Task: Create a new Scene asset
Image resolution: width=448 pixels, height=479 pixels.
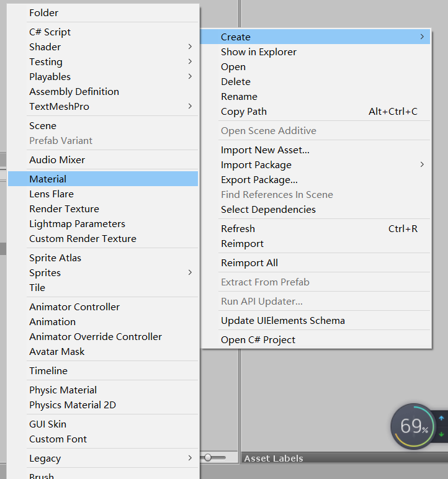Action: click(x=103, y=126)
